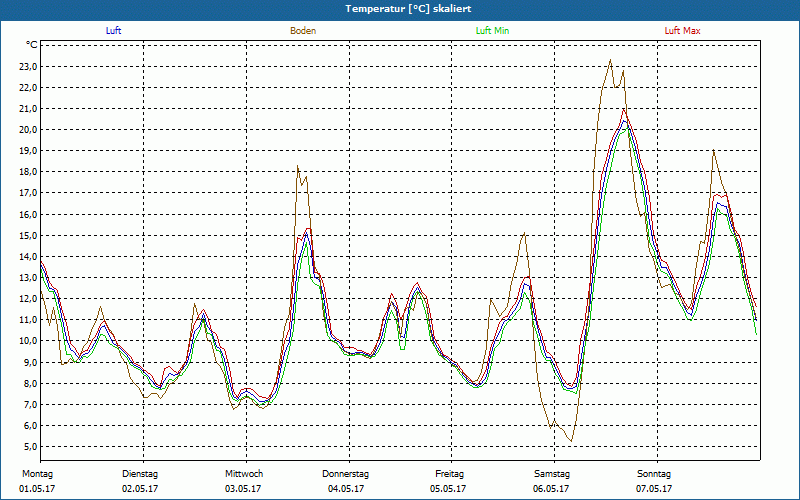Click the 'Dienstag' day label
The width and height of the screenshot is (800, 500).
140,474
